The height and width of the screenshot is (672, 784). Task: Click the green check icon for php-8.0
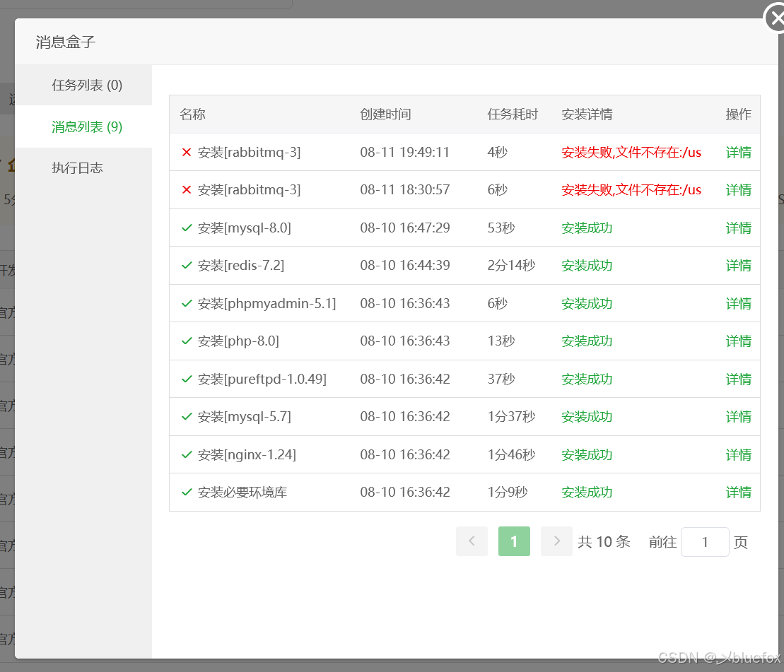[x=187, y=341]
